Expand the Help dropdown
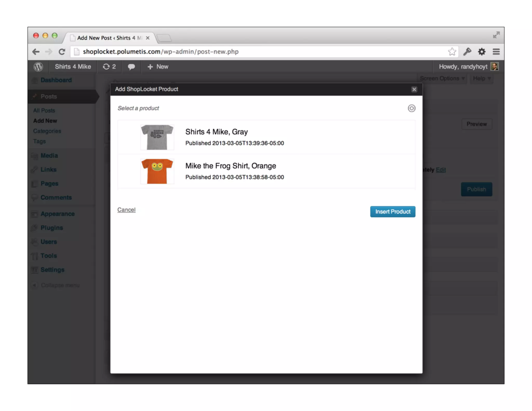 click(482, 78)
